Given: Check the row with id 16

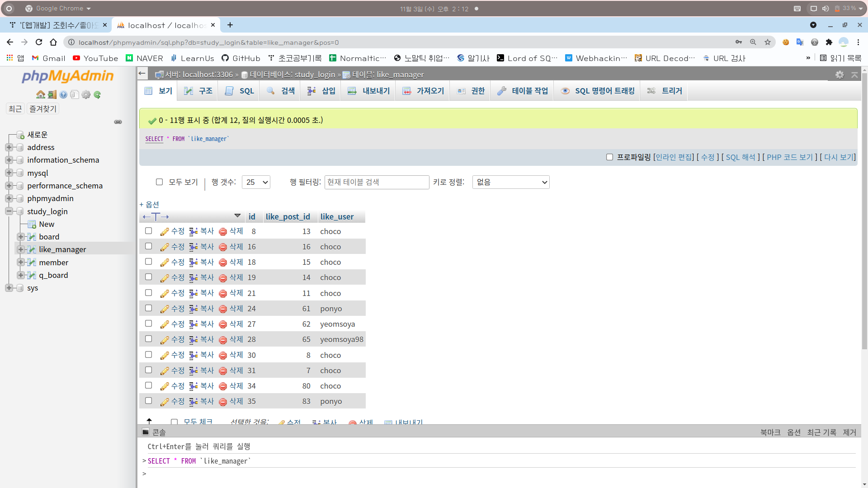Looking at the screenshot, I should pos(148,246).
